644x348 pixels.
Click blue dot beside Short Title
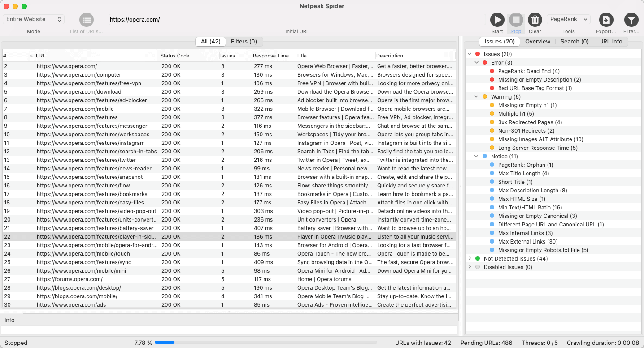[492, 182]
